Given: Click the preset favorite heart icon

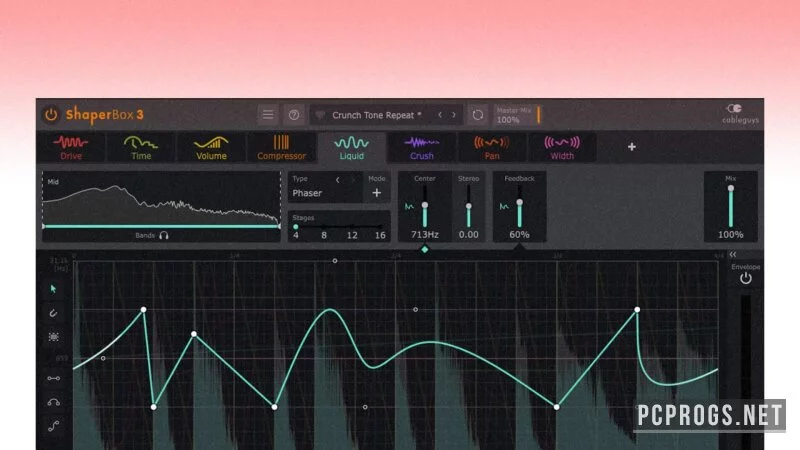Looking at the screenshot, I should coord(320,115).
